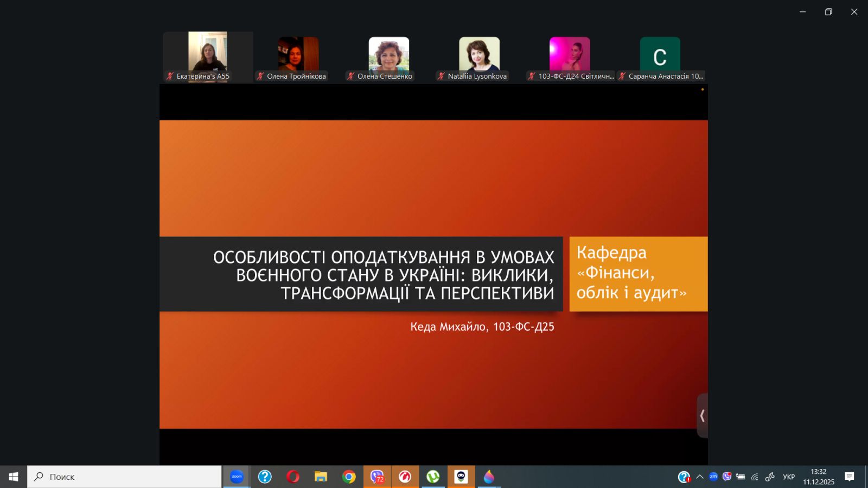Open the УКР input language switcher
Viewport: 868px width, 488px height.
[789, 477]
